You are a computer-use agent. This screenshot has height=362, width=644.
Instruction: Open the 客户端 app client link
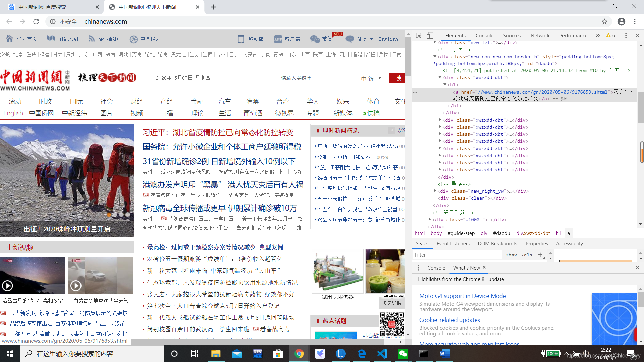287,39
